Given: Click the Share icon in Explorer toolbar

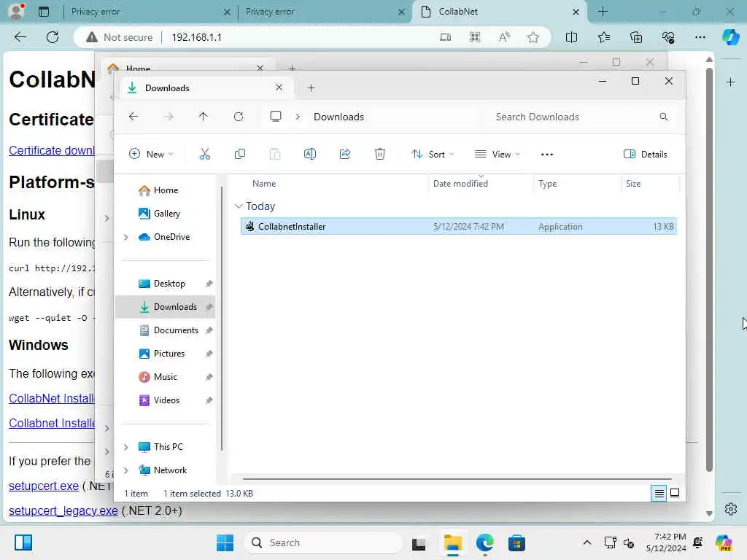Looking at the screenshot, I should coord(345,154).
